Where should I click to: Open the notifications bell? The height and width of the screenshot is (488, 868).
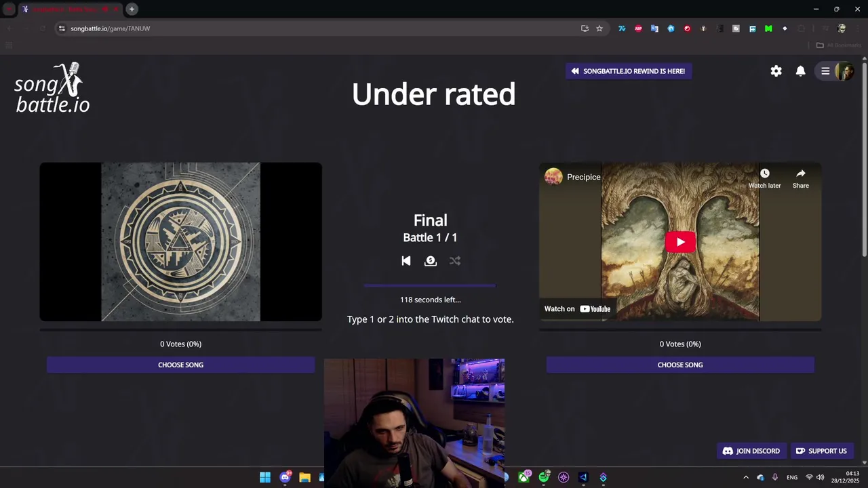(800, 71)
